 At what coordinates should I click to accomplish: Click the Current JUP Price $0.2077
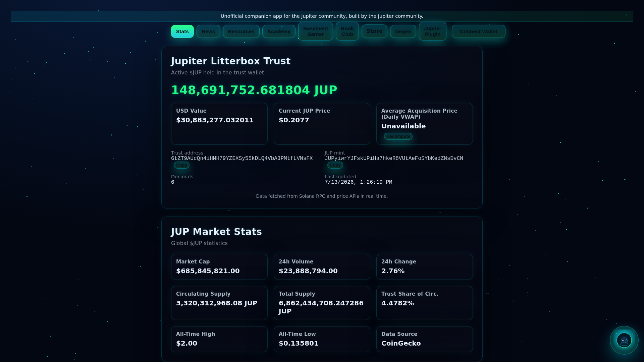coord(294,120)
